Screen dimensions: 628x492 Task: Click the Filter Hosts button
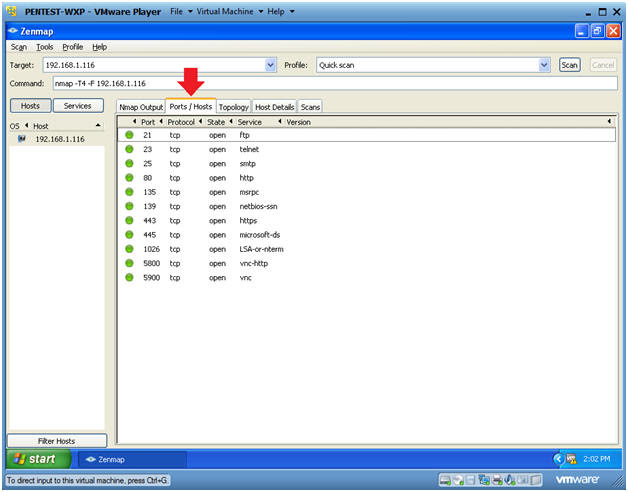pyautogui.click(x=57, y=441)
